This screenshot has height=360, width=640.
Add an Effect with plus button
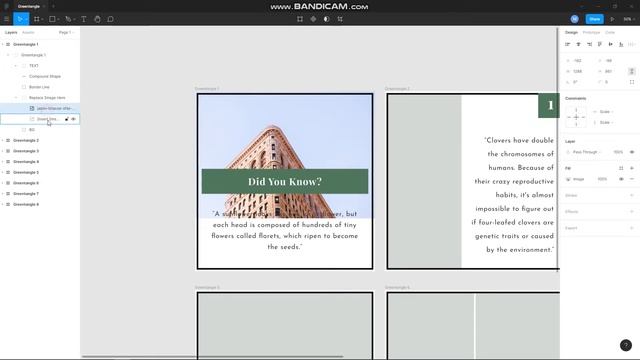[632, 212]
